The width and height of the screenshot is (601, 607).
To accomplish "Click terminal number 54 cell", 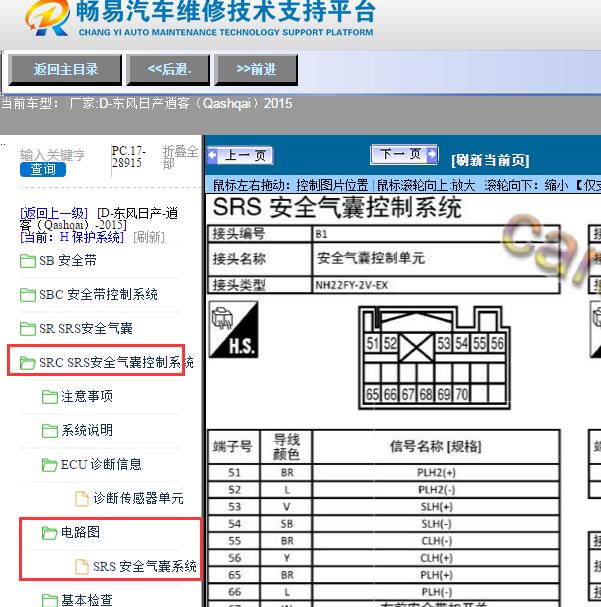I will (x=234, y=524).
